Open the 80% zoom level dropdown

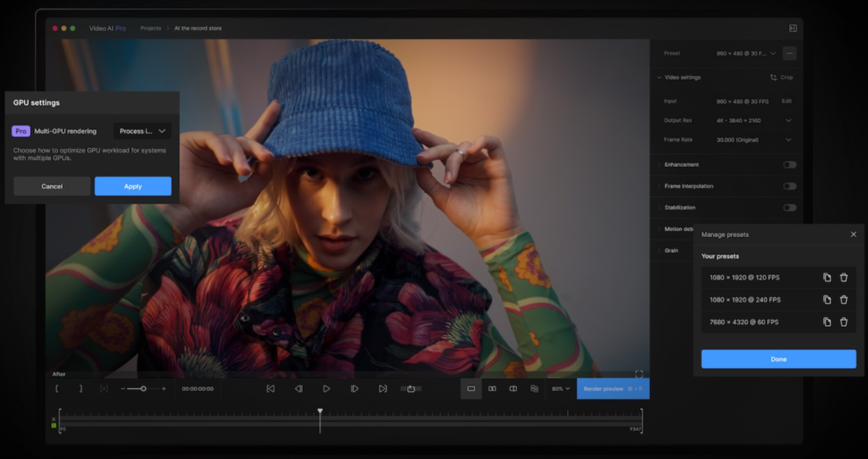(x=560, y=389)
